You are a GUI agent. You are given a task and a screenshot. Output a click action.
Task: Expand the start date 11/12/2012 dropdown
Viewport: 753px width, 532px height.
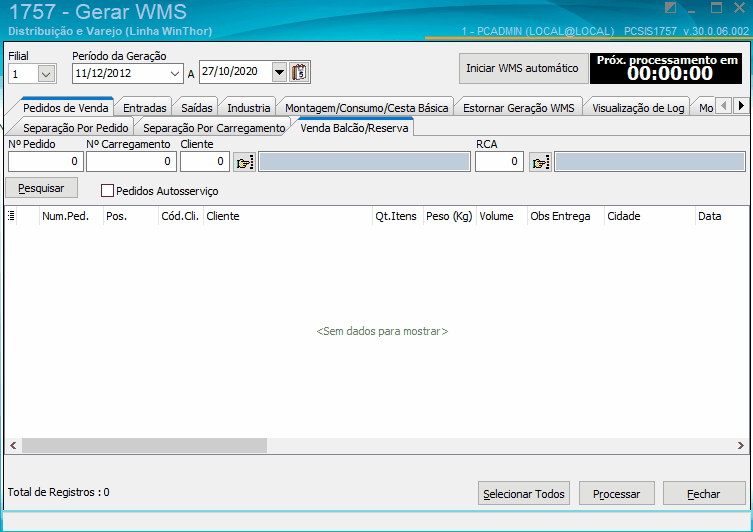click(175, 74)
